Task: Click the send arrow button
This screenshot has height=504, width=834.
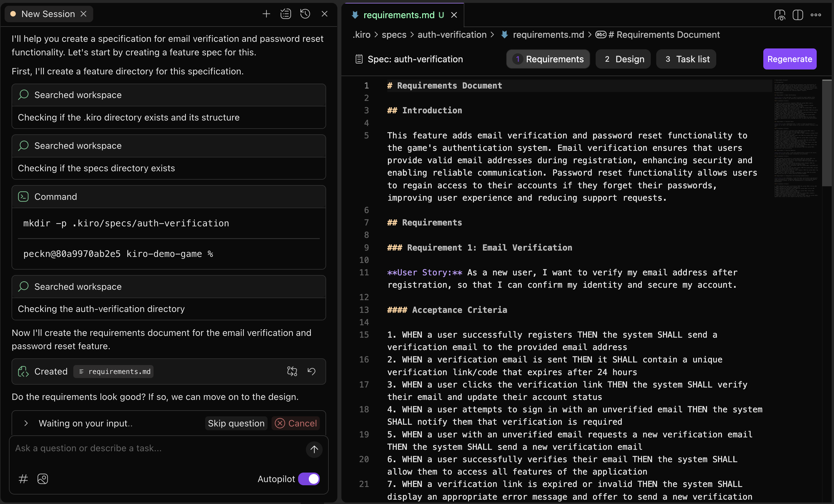Action: click(x=314, y=449)
